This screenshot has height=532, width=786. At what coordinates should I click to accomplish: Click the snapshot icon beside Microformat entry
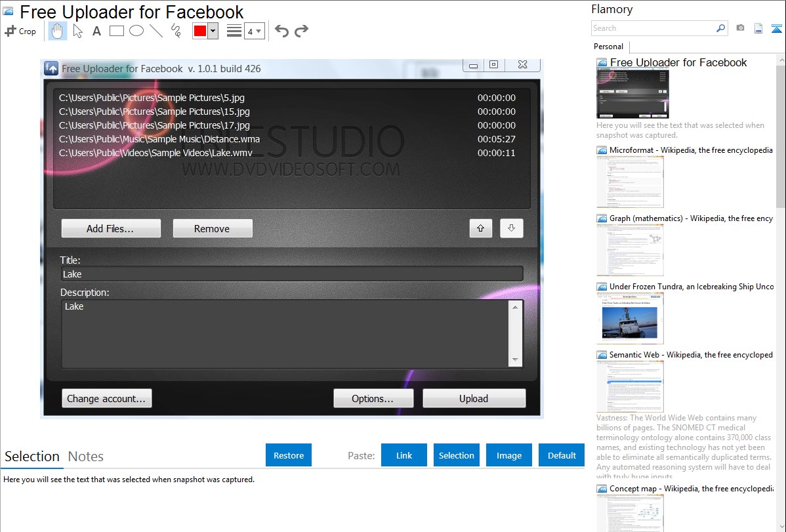tap(602, 150)
